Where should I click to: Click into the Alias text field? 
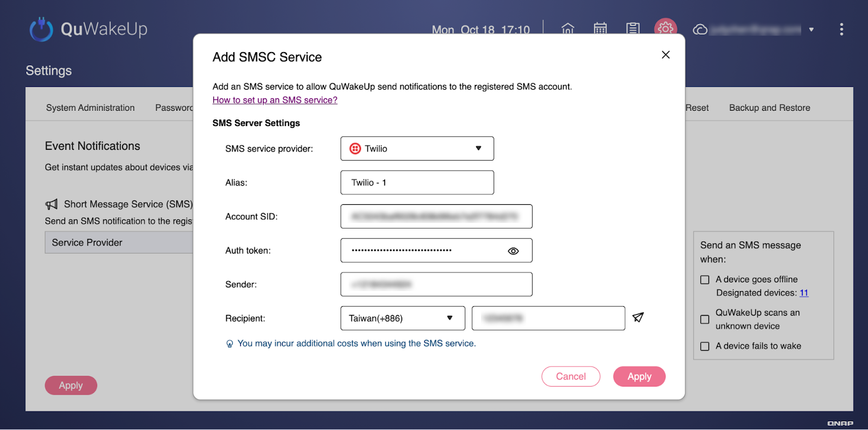tap(417, 182)
